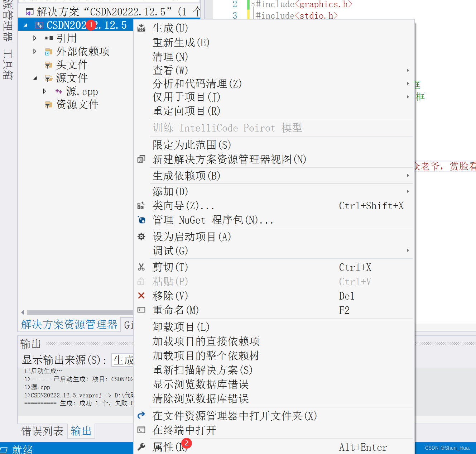
Task: Click the scissors Cut icon
Action: click(x=141, y=267)
